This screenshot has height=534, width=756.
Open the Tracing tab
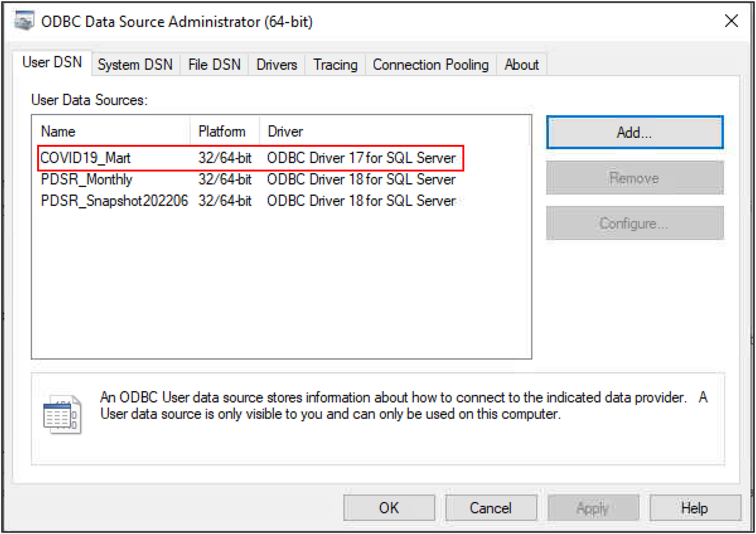[x=335, y=65]
